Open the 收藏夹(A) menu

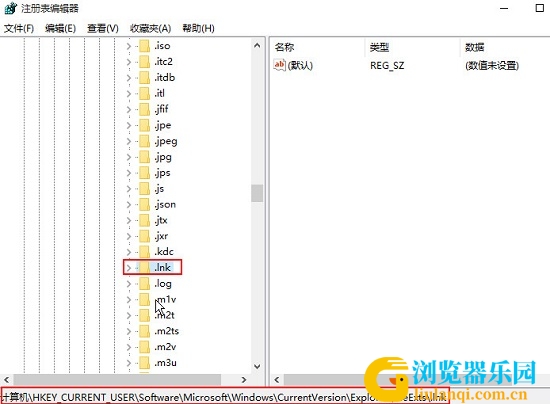[150, 28]
